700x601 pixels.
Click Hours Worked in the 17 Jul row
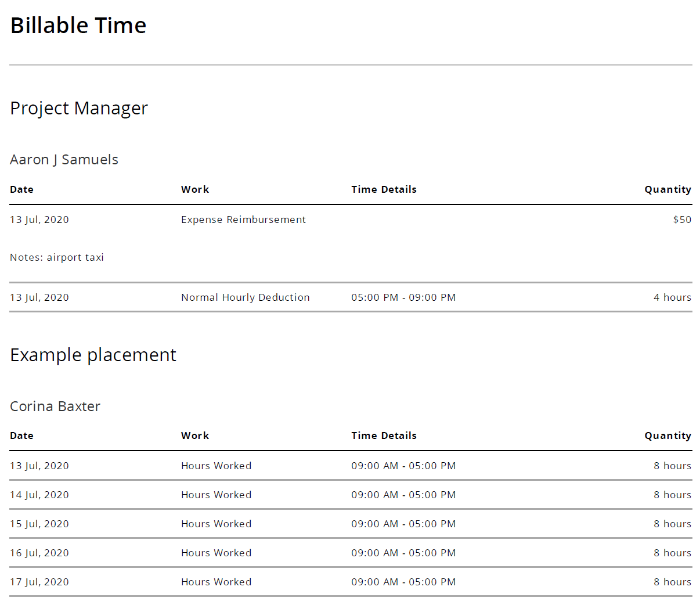pyautogui.click(x=216, y=582)
